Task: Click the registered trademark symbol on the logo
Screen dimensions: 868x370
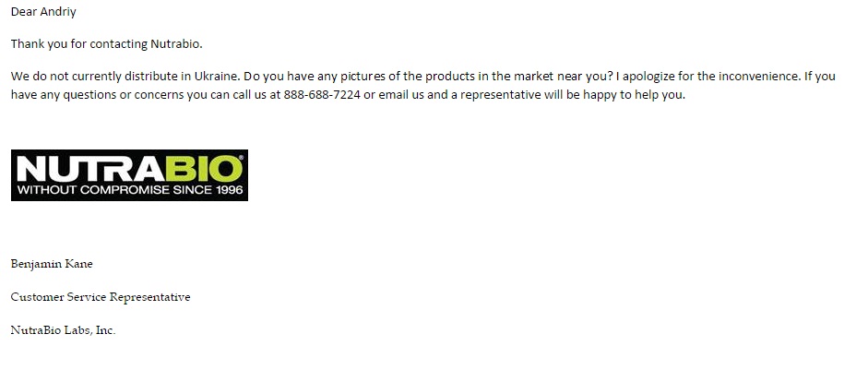Action: pos(242,158)
